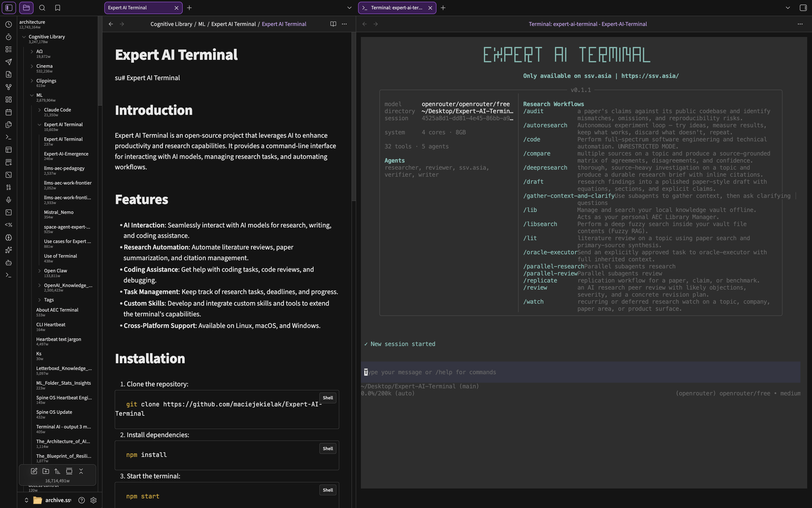Open the graph view ribbon icon
812x508 pixels.
(8, 87)
